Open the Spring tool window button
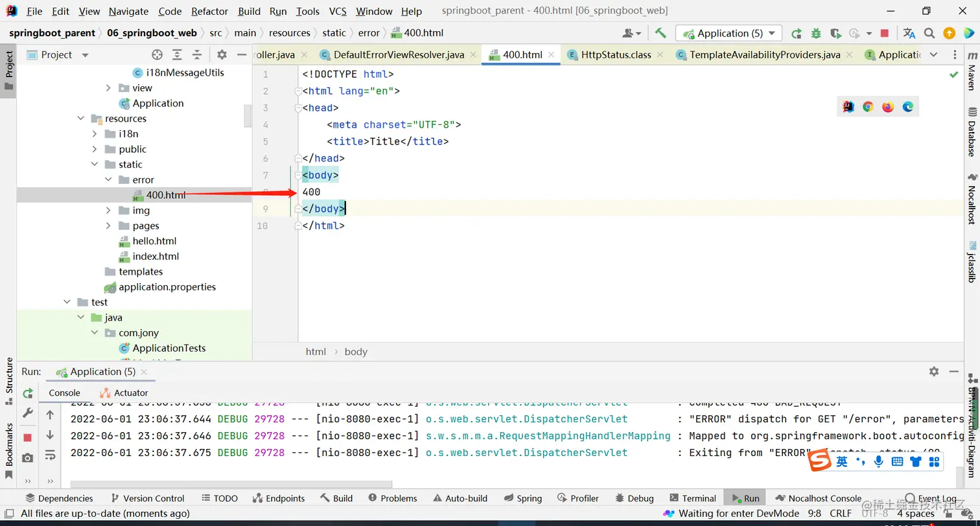Screen dimensions: 980x526 coord(522,498)
